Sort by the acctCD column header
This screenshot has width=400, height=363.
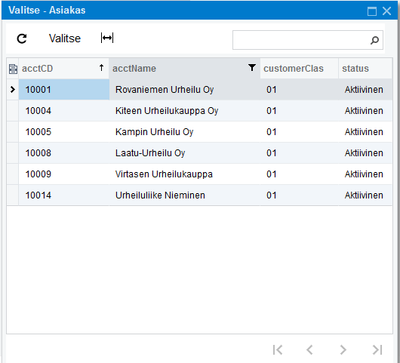64,68
